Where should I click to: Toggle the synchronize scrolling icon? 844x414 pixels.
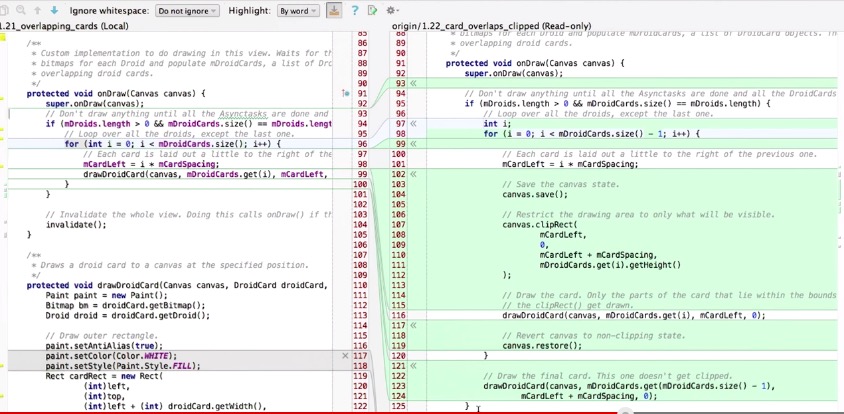click(333, 10)
